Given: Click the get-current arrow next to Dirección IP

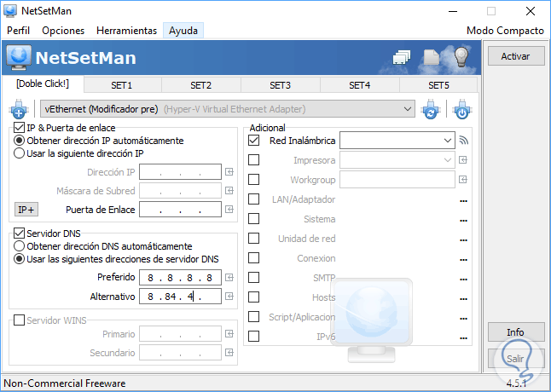Looking at the screenshot, I should pos(229,172).
